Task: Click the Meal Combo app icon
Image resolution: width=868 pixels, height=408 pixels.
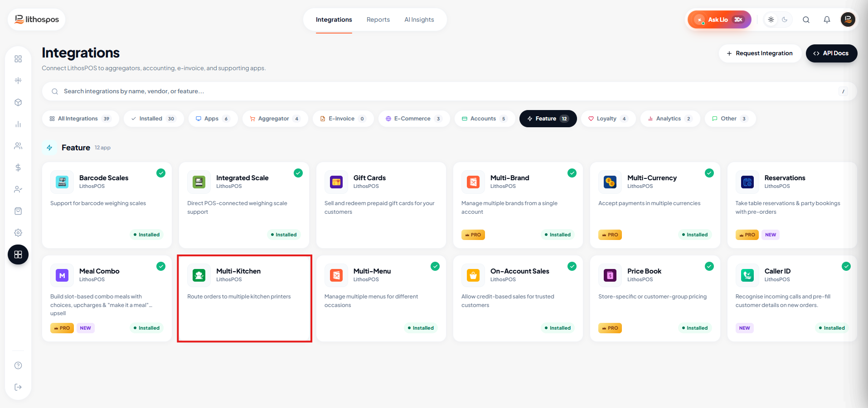Action: coord(62,275)
